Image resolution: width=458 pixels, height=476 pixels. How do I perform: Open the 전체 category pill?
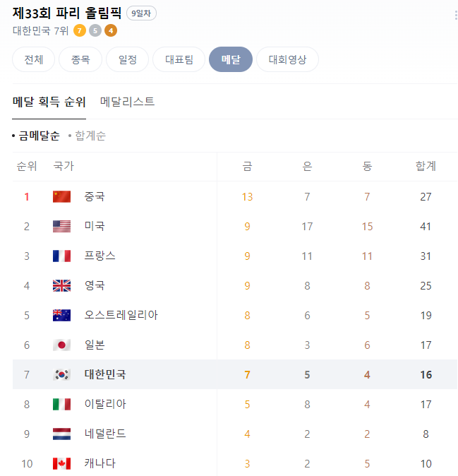click(34, 59)
